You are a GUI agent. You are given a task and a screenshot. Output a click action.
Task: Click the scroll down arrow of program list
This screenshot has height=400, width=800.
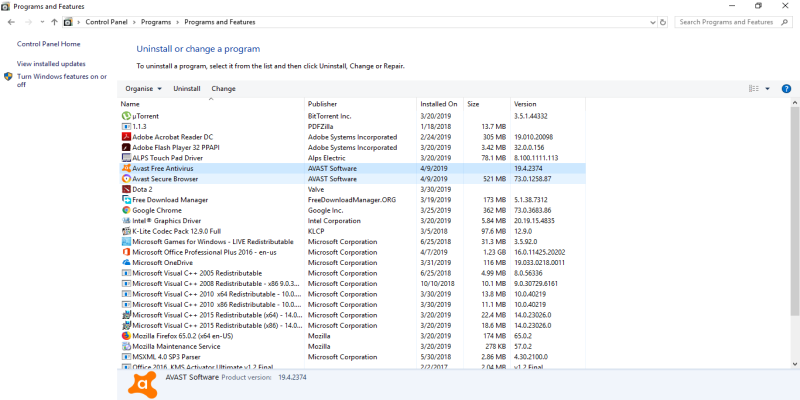click(795, 364)
